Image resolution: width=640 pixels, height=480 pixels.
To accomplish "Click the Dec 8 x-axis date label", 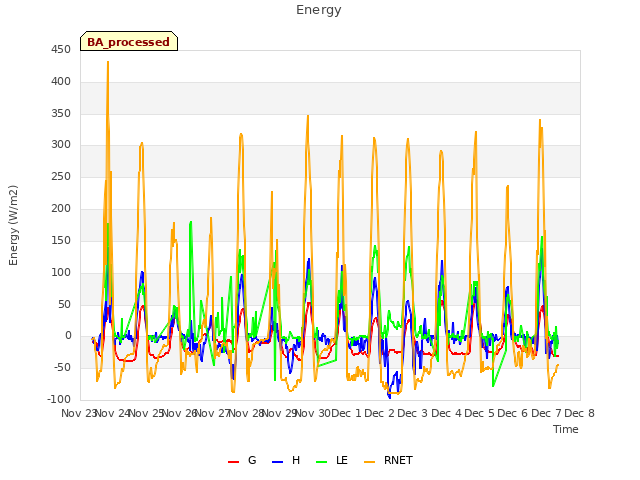I will (x=579, y=413).
